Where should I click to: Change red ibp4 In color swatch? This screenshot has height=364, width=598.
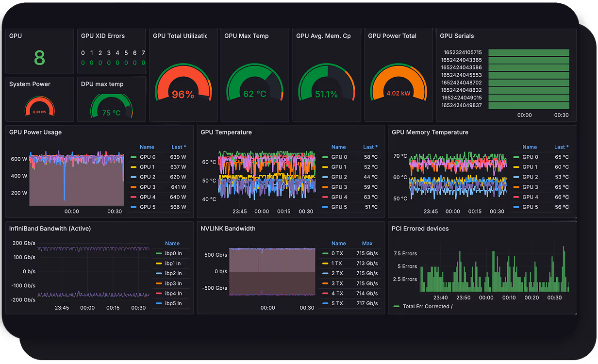pyautogui.click(x=159, y=294)
